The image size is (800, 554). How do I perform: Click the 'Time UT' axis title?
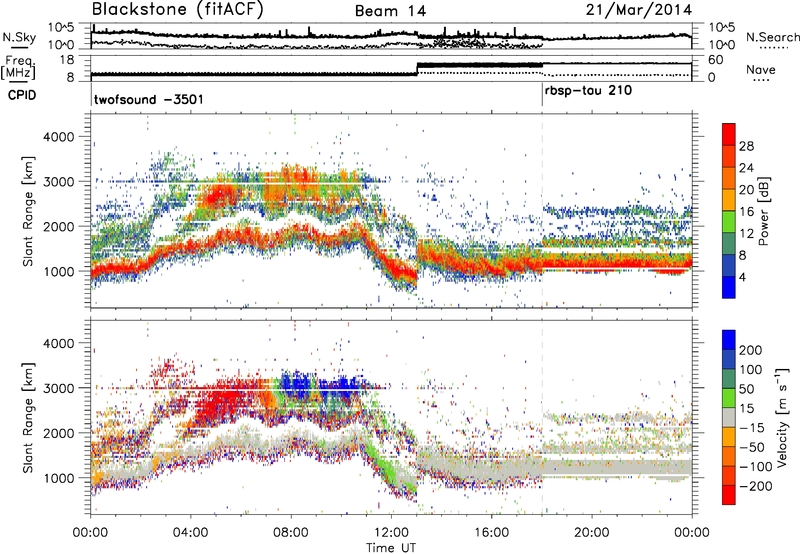391,548
